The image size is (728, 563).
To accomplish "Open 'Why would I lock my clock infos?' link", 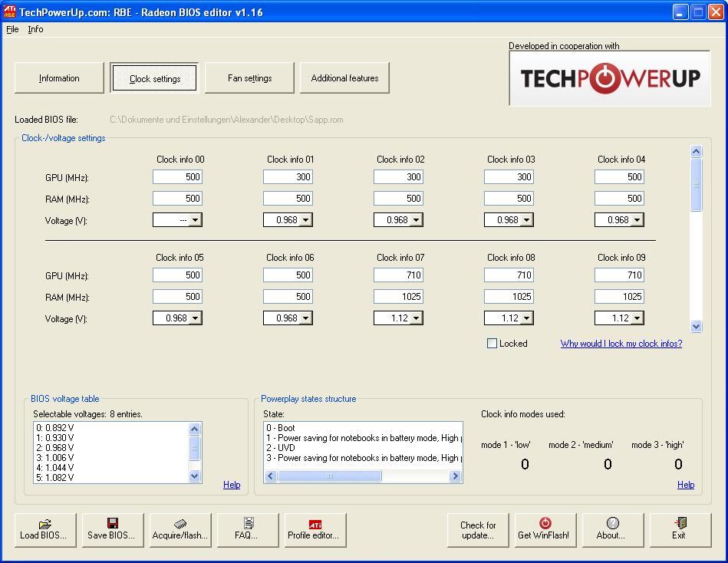I will (621, 344).
